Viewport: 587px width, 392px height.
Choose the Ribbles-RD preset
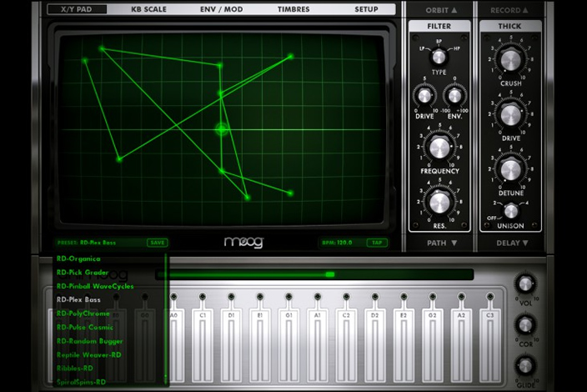[75, 368]
